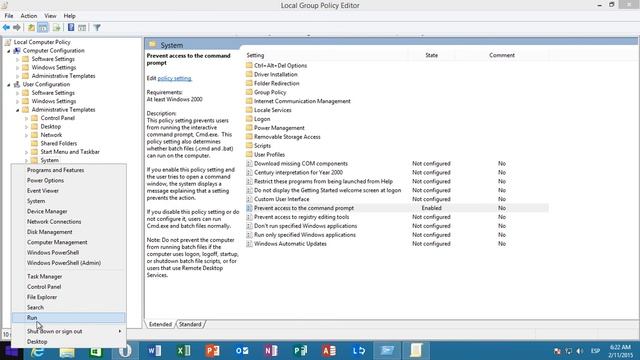Viewport: 640px width, 360px height.
Task: Launch Lync from the taskbar
Action: point(359,351)
